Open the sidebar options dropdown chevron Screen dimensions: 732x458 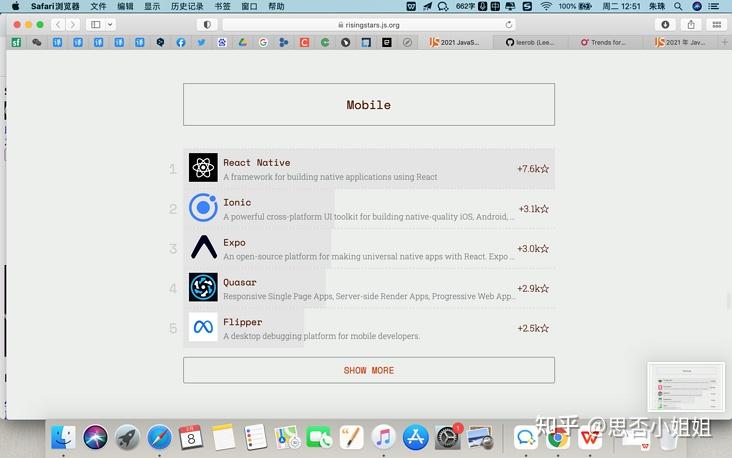point(110,25)
